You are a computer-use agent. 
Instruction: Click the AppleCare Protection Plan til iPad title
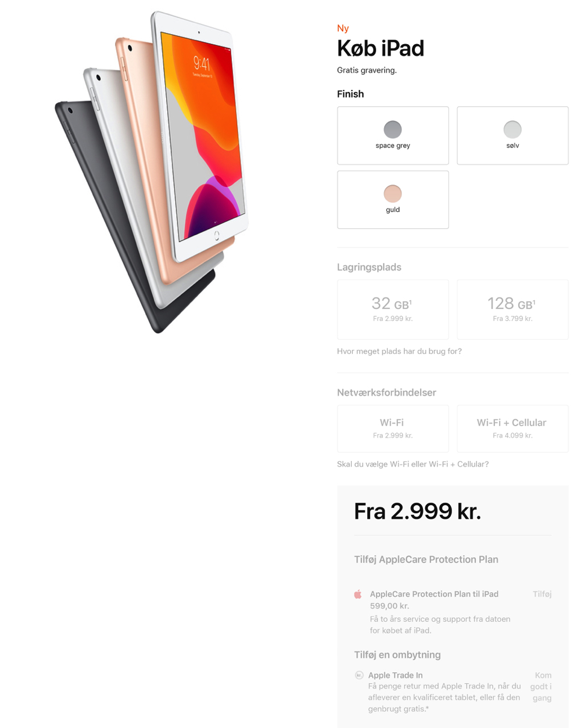click(434, 594)
